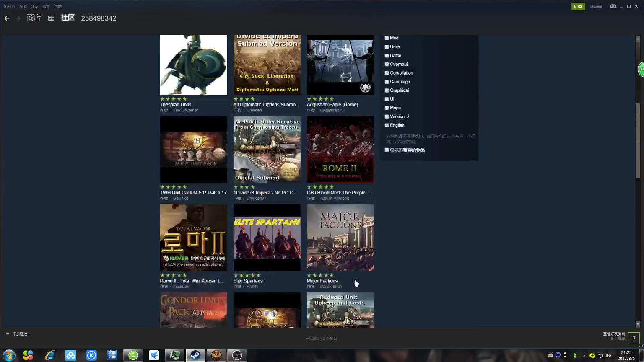Open the 258498342 profile tab
Image resolution: width=644 pixels, height=362 pixels.
[99, 18]
